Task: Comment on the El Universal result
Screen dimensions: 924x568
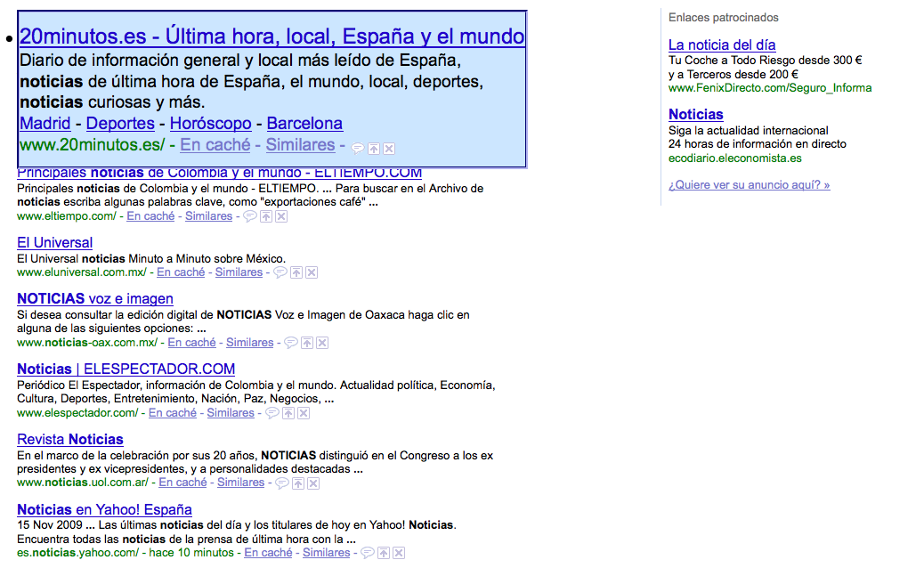Action: [280, 272]
